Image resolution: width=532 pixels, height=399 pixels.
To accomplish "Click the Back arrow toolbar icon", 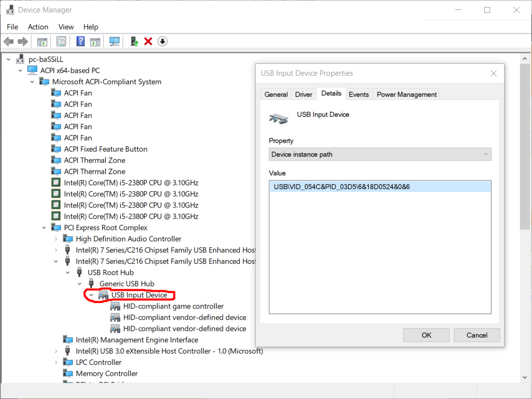I will click(x=8, y=42).
